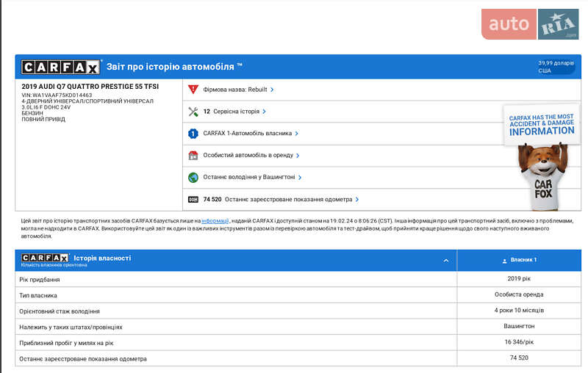The image size is (588, 373).
Task: Click the blue 1-owner badge icon
Action: coord(193,134)
